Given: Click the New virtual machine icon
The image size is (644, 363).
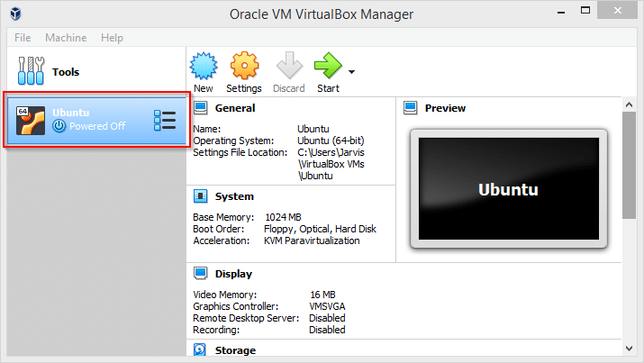Looking at the screenshot, I should (x=204, y=67).
